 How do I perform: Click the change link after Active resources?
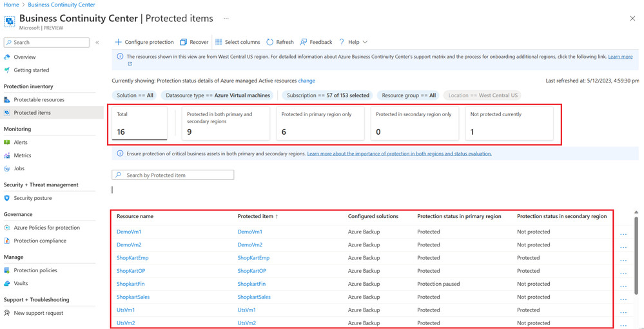pyautogui.click(x=306, y=81)
